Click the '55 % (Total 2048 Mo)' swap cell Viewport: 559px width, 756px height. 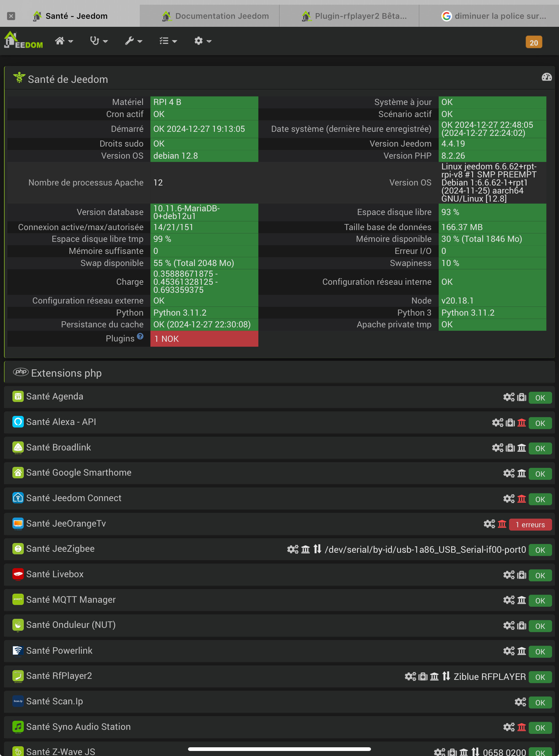[204, 263]
